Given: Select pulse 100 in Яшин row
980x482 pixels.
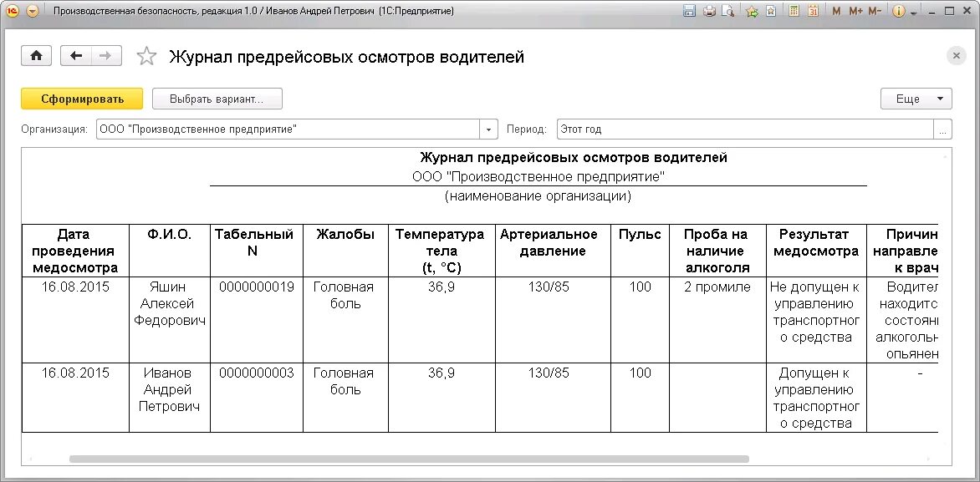Looking at the screenshot, I should [x=640, y=320].
